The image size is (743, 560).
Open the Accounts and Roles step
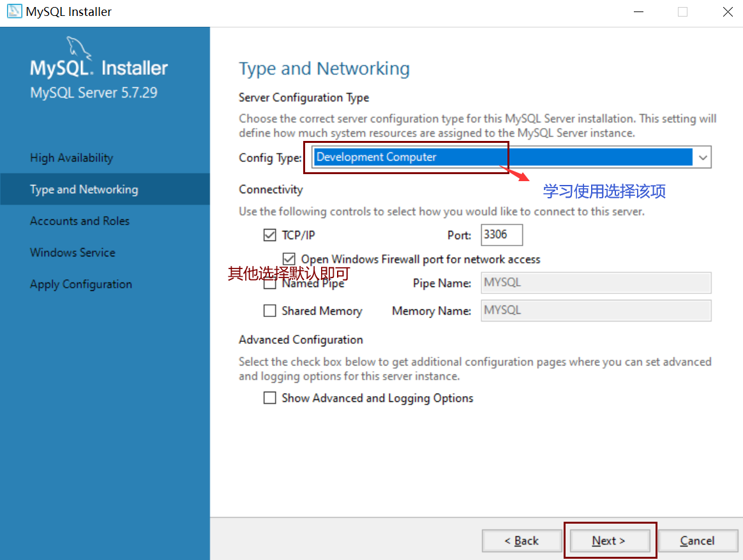(79, 221)
